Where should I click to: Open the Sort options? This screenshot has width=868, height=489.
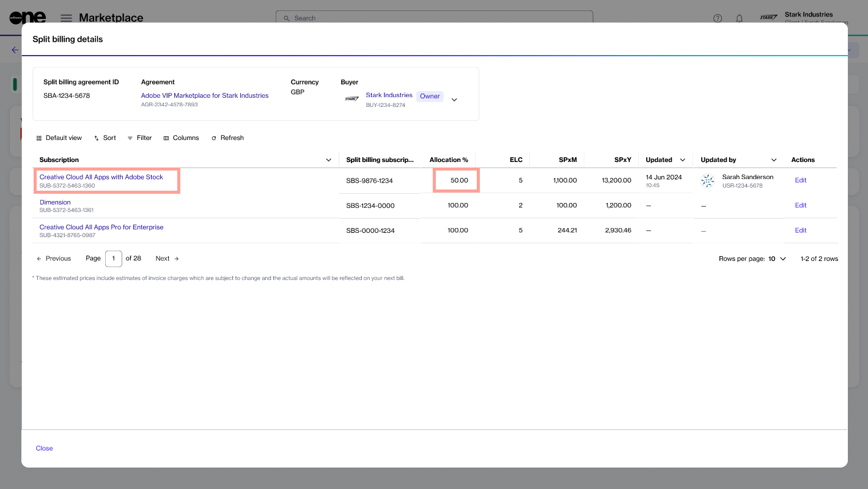[105, 138]
